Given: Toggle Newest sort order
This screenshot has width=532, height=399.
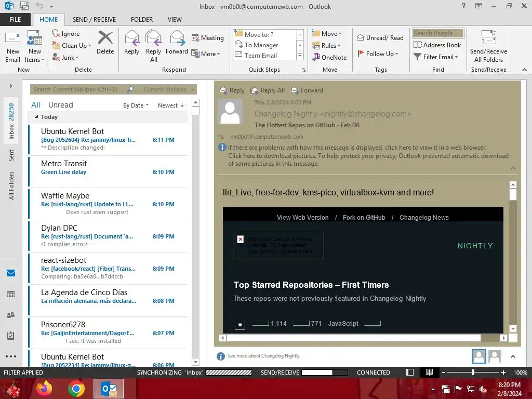Looking at the screenshot, I should click(170, 105).
